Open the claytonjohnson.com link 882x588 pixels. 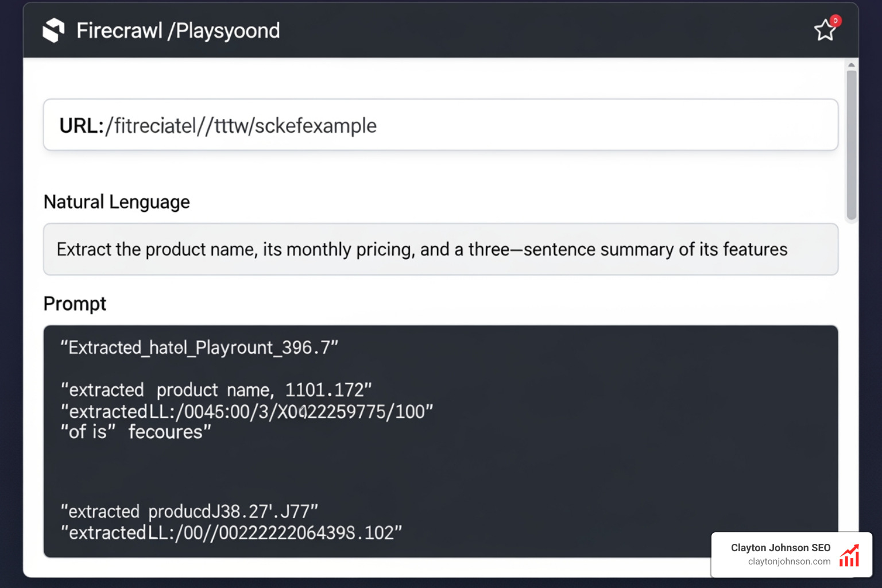click(x=789, y=560)
